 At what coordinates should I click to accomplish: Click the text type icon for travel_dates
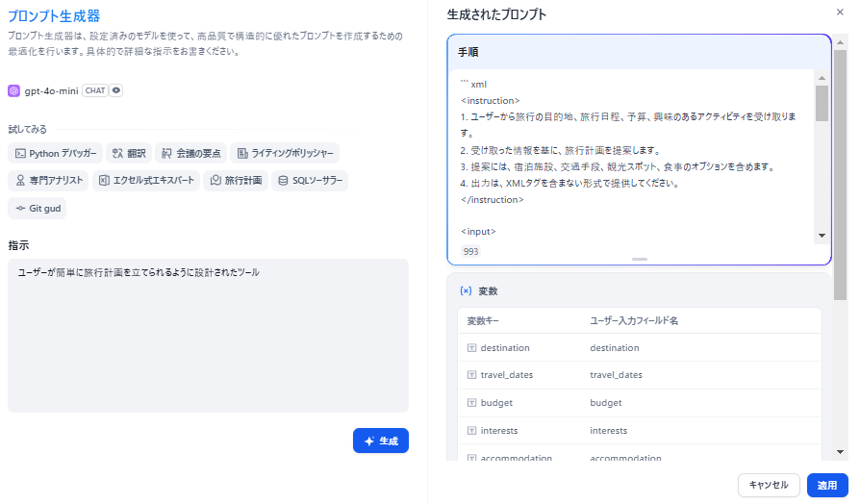[x=471, y=374]
